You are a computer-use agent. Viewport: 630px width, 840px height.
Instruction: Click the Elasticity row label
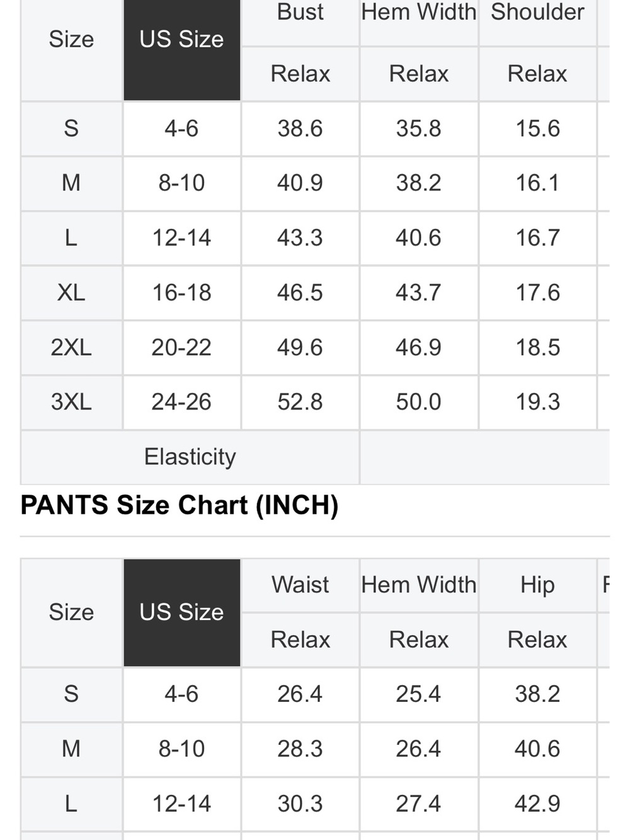pos(190,457)
